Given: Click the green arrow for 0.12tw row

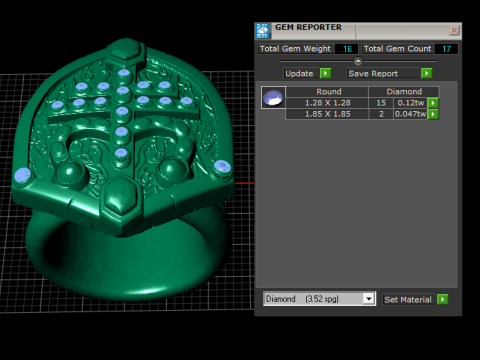Looking at the screenshot, I should click(433, 103).
